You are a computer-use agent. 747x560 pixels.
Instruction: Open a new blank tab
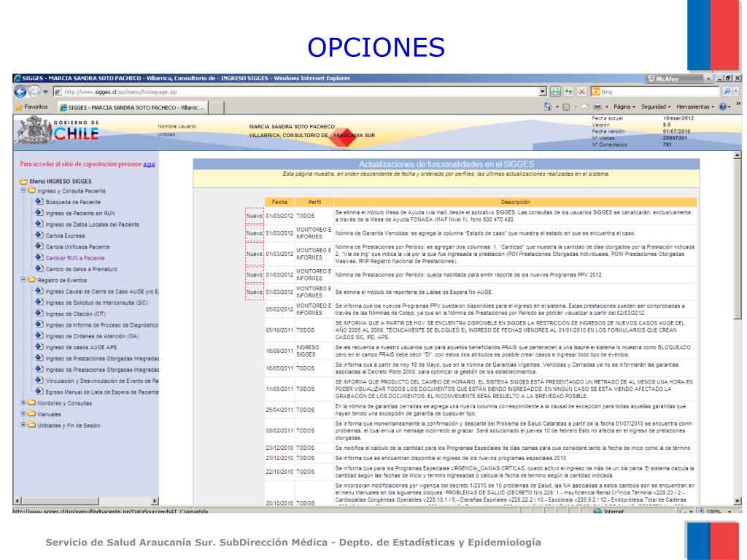(217, 108)
